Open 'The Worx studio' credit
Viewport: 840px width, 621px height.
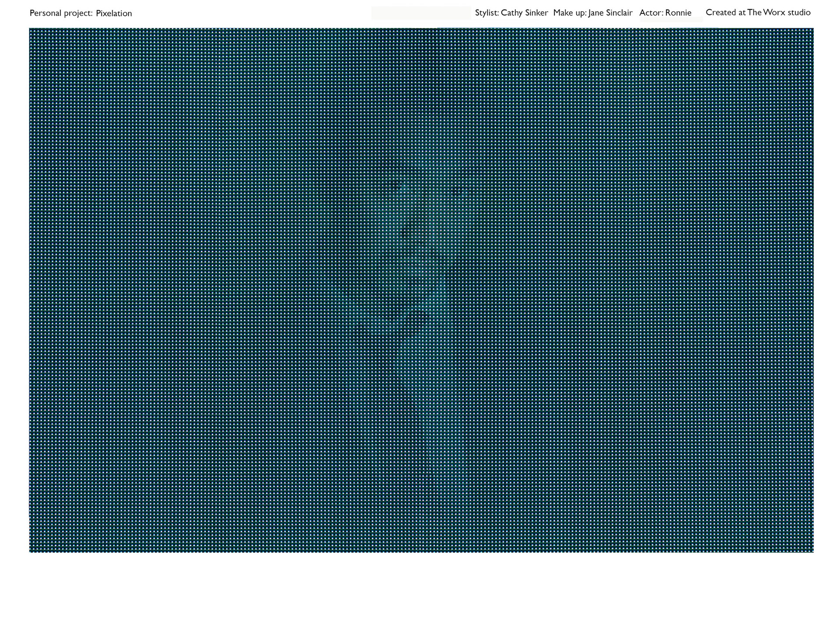click(779, 12)
